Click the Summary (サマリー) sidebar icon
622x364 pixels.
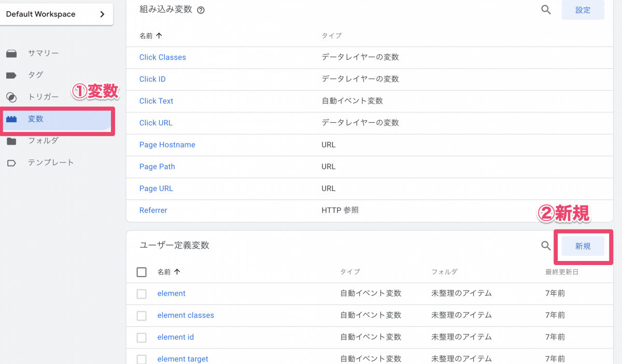point(11,53)
